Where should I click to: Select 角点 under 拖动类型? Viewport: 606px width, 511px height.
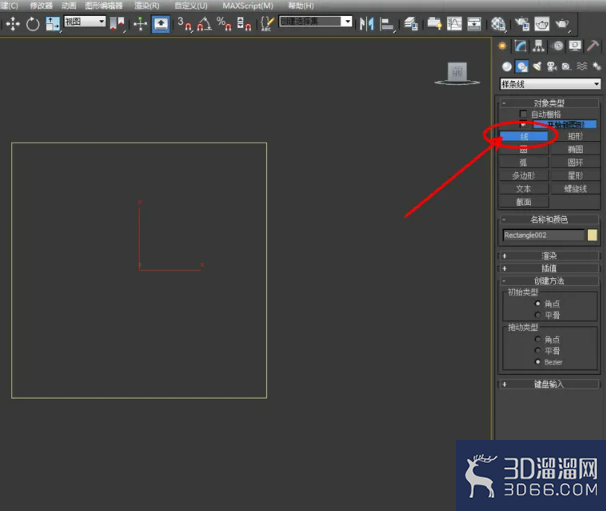click(x=537, y=339)
